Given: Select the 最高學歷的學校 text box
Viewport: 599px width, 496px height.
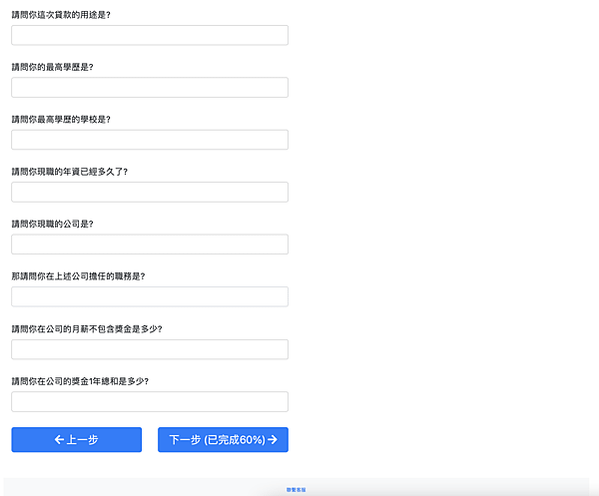Looking at the screenshot, I should (150, 140).
